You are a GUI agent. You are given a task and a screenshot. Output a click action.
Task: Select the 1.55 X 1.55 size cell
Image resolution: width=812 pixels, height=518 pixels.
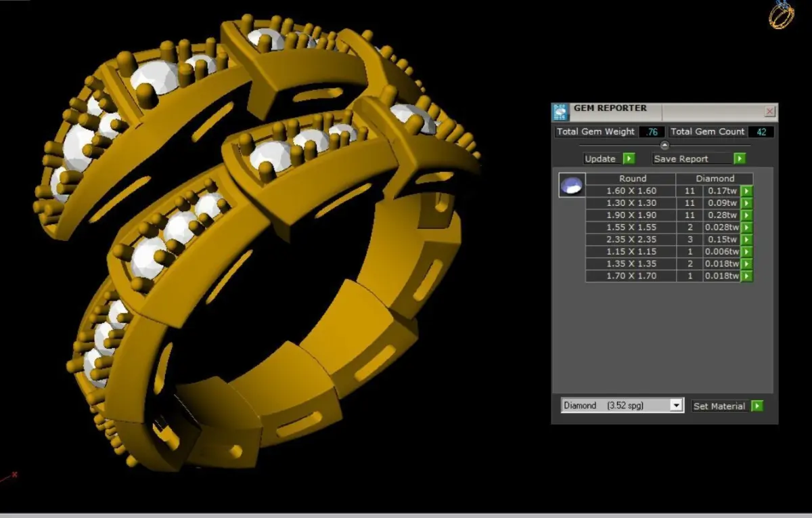coord(631,228)
